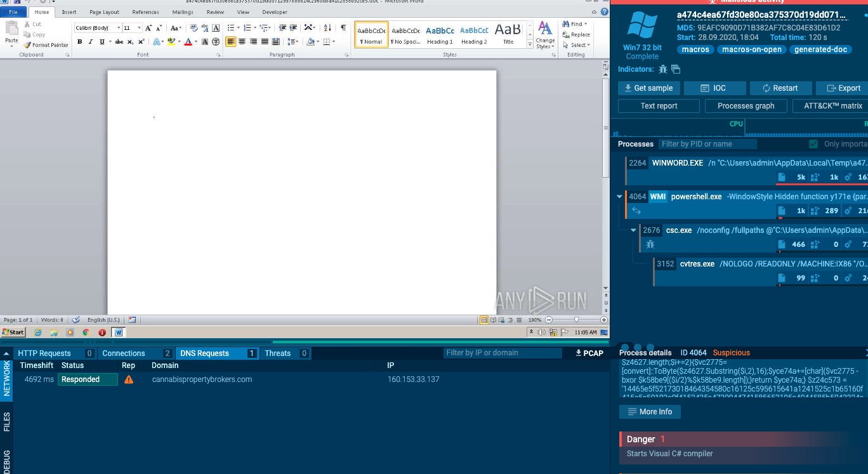
Task: Click the Paste clipboard icon
Action: (x=11, y=29)
